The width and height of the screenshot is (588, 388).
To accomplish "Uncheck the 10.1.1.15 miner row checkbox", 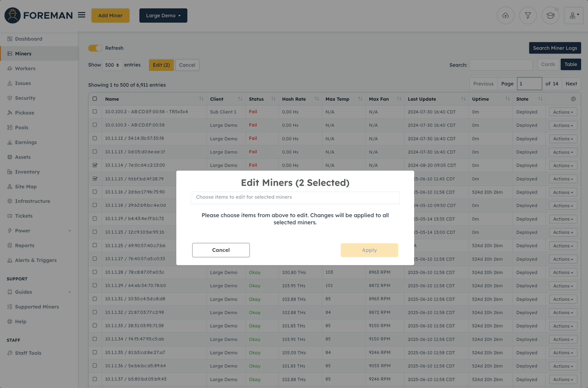I will 95,179.
